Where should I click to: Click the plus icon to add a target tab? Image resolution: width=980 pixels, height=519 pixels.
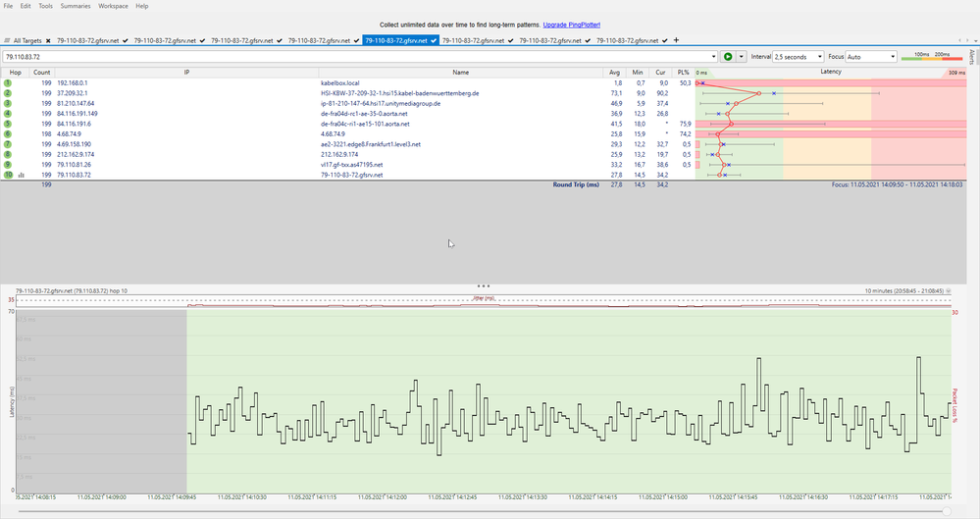pyautogui.click(x=676, y=40)
